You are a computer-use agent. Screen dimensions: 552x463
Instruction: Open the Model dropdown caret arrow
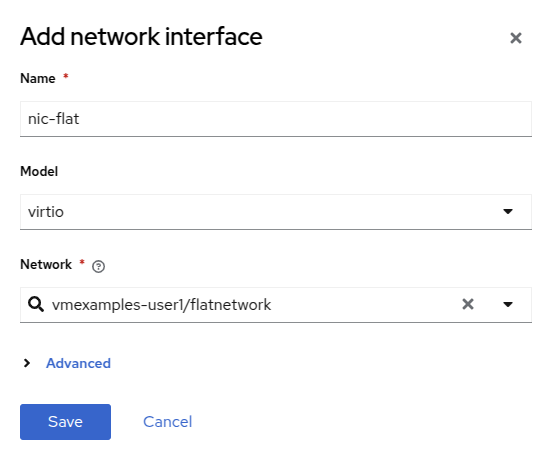tap(508, 212)
